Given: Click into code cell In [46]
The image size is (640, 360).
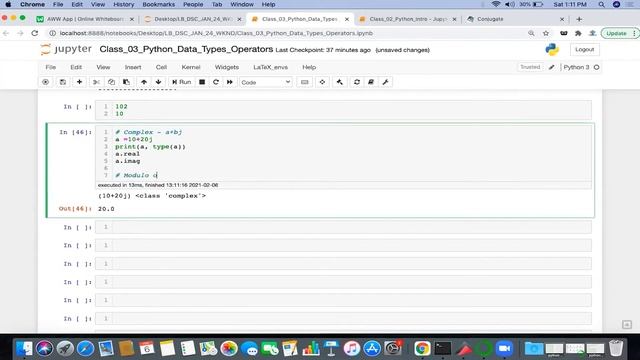Looking at the screenshot, I should pos(343,153).
